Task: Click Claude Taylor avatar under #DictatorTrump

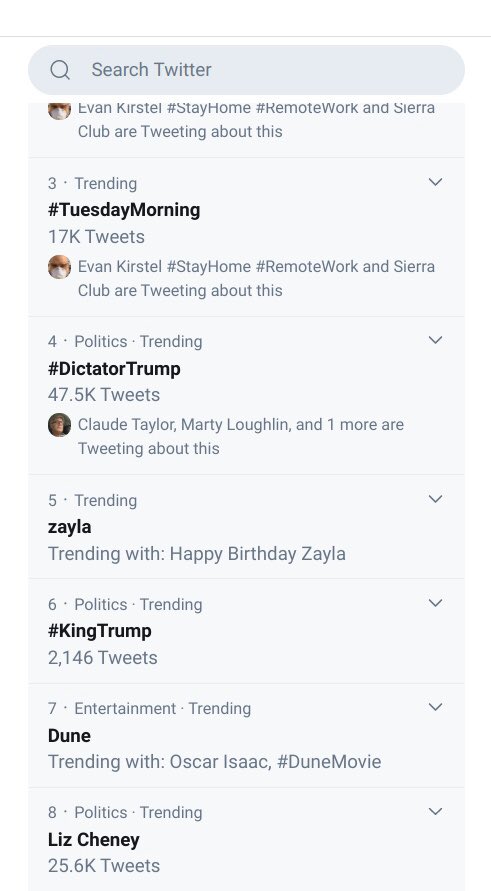Action: click(60, 424)
